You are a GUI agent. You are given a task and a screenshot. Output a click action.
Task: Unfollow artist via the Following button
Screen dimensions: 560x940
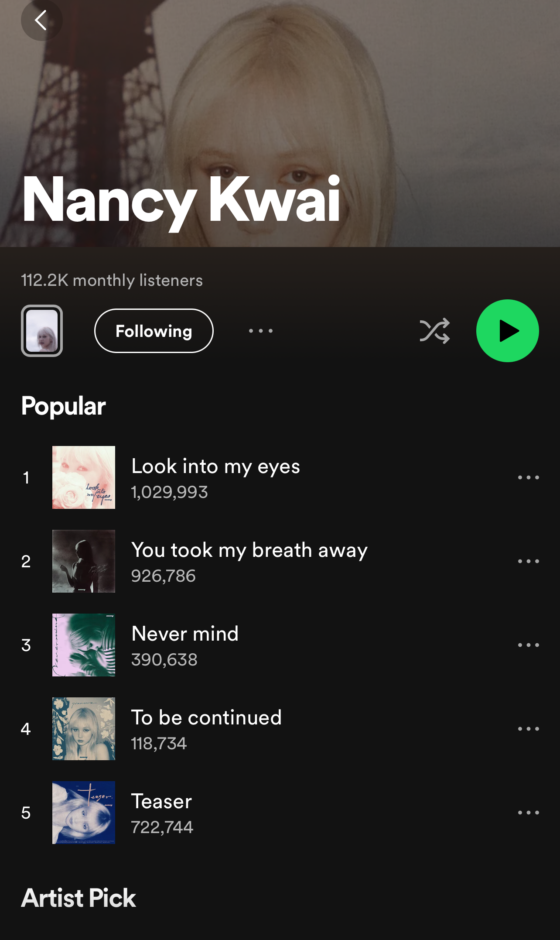pos(154,331)
